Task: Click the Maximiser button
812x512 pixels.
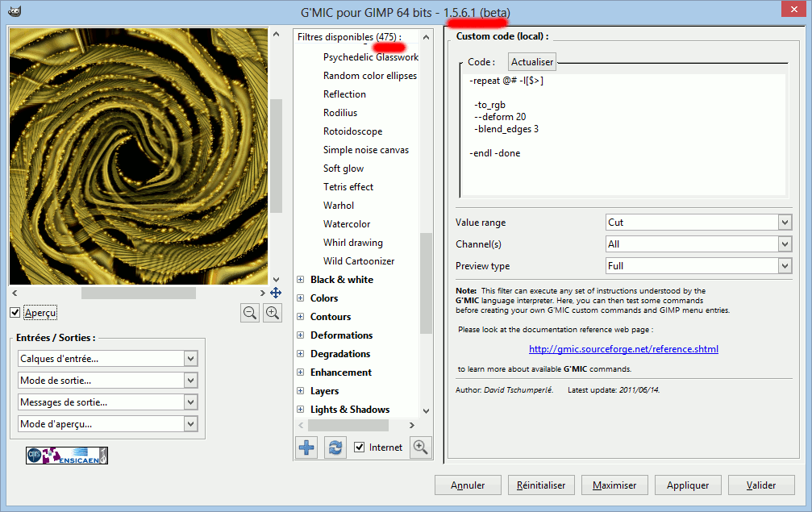Action: point(614,485)
